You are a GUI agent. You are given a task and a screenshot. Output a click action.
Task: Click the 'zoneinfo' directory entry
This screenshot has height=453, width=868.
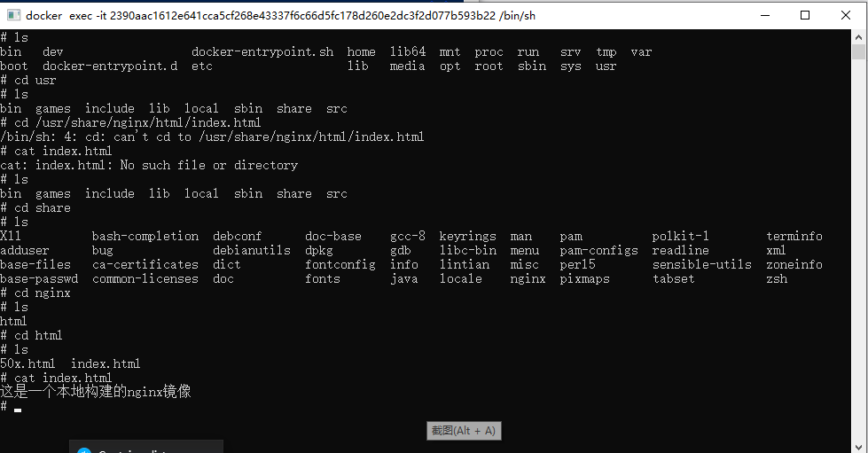point(794,265)
